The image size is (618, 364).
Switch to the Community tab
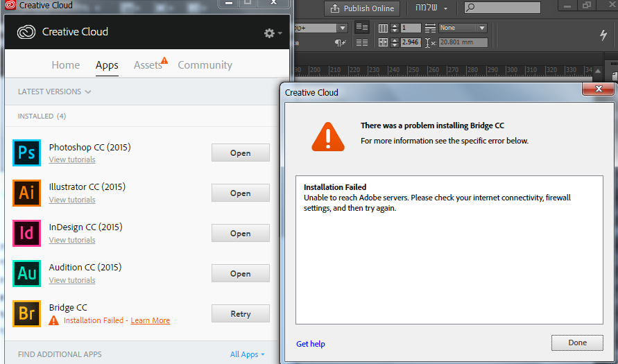pos(205,65)
